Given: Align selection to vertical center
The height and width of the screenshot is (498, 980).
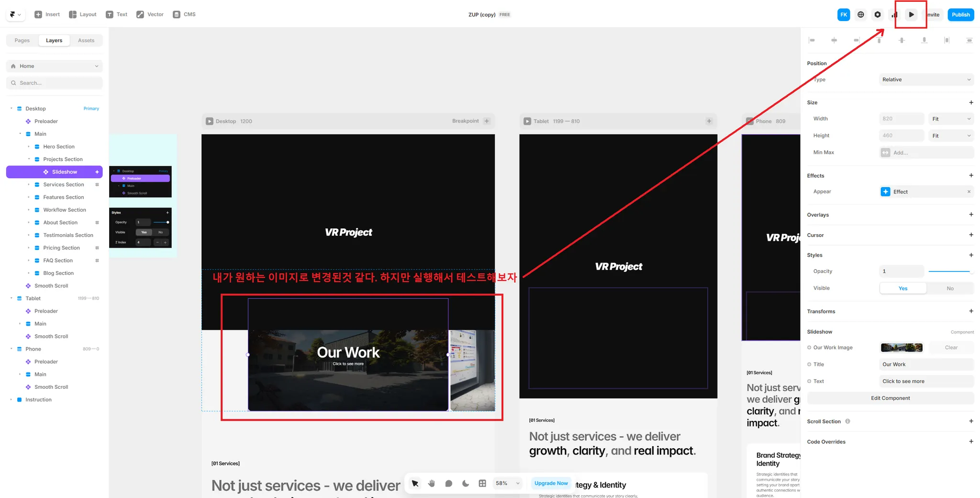Looking at the screenshot, I should pyautogui.click(x=902, y=40).
